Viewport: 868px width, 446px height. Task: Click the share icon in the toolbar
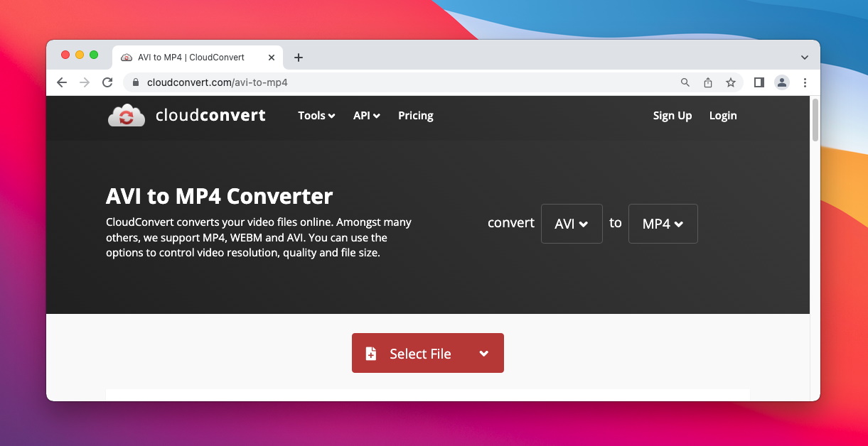point(708,82)
